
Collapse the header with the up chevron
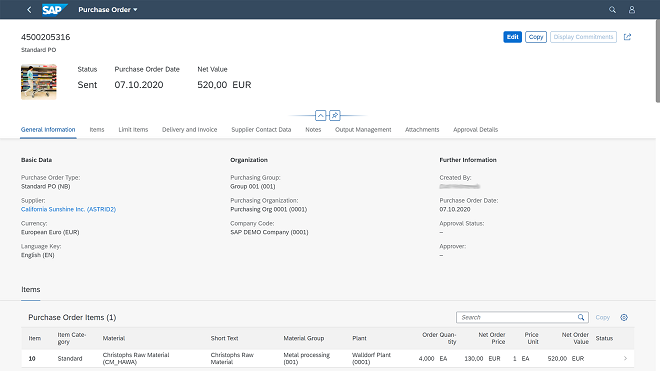(x=320, y=115)
